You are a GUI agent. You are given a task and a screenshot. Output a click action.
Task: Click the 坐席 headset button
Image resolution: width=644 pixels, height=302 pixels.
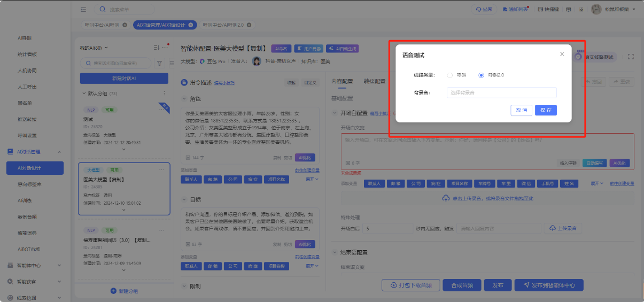tap(484, 10)
